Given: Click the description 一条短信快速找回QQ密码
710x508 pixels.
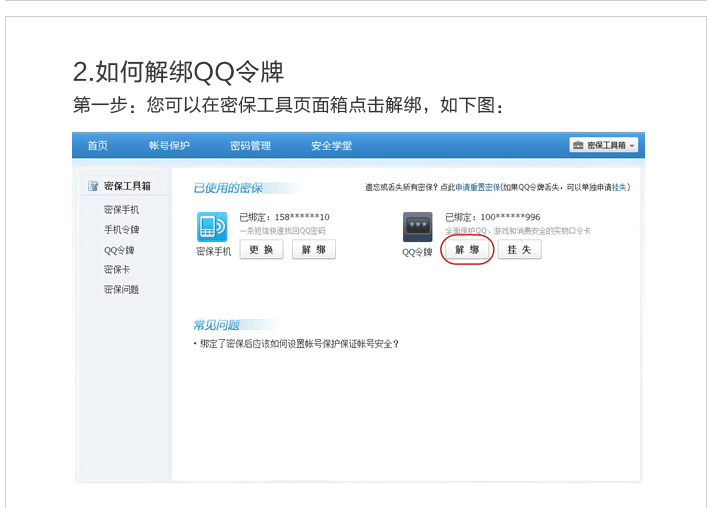Looking at the screenshot, I should pos(282,231).
